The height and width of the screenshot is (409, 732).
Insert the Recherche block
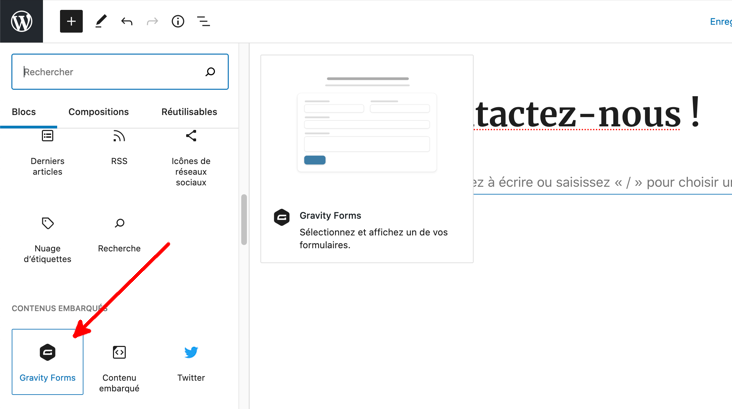119,234
